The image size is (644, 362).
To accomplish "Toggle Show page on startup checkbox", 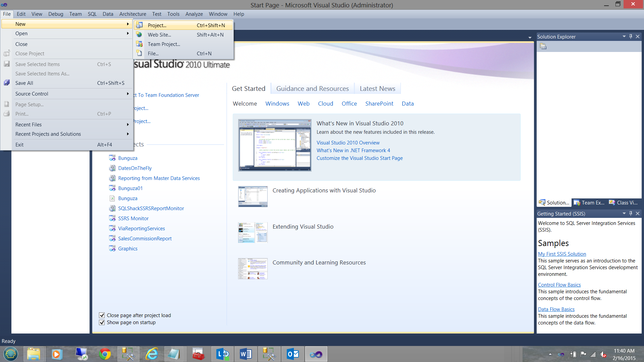I will coord(102,322).
